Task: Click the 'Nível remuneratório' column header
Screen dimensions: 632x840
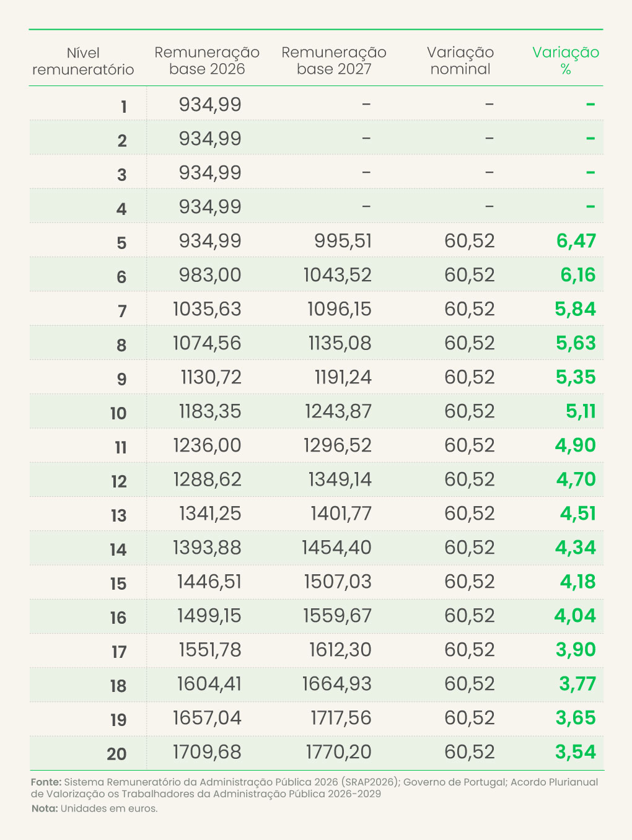Action: (83, 61)
